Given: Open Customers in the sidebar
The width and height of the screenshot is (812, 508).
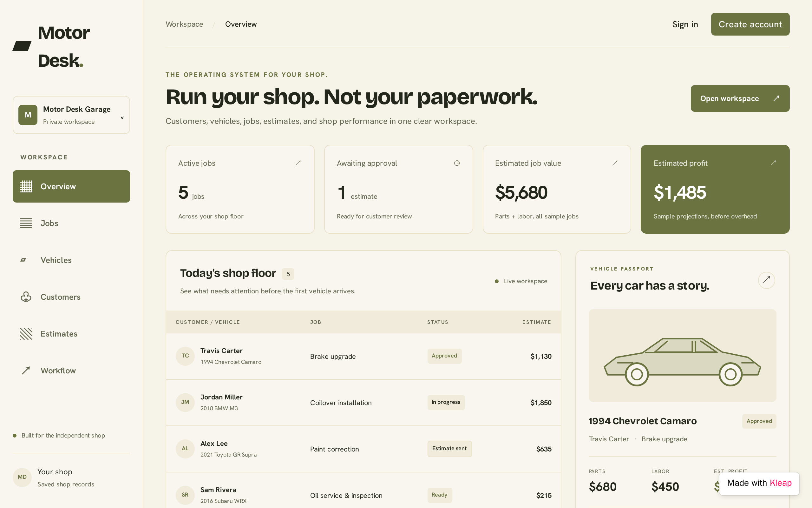Looking at the screenshot, I should pos(71,297).
